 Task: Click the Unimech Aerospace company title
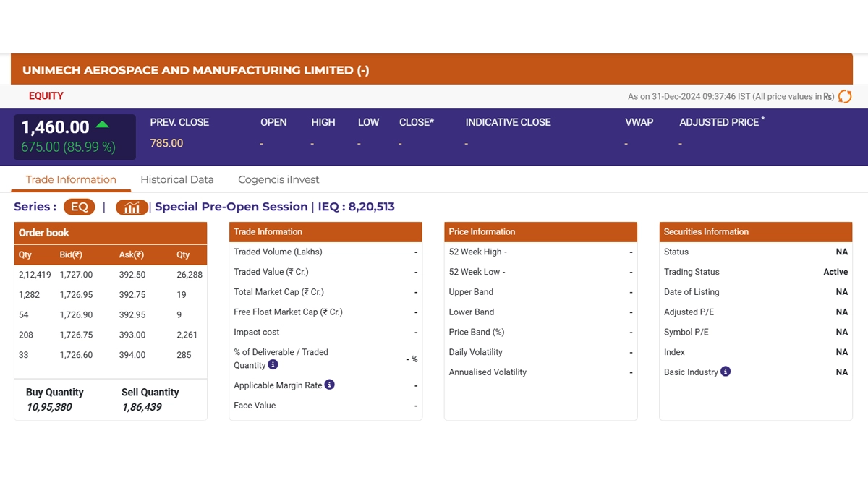pyautogui.click(x=196, y=70)
